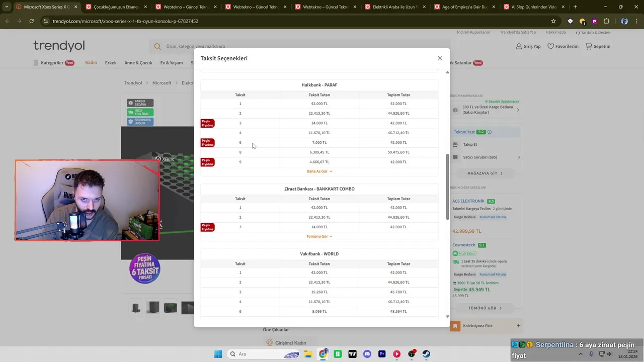The image size is (644, 362).
Task: Open the yellow extension with badge 1
Action: 583,21
